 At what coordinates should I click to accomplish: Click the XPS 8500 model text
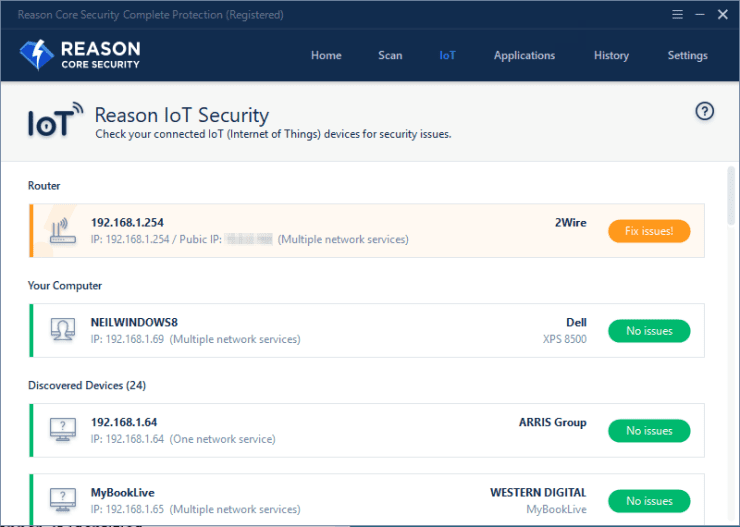pyautogui.click(x=564, y=339)
